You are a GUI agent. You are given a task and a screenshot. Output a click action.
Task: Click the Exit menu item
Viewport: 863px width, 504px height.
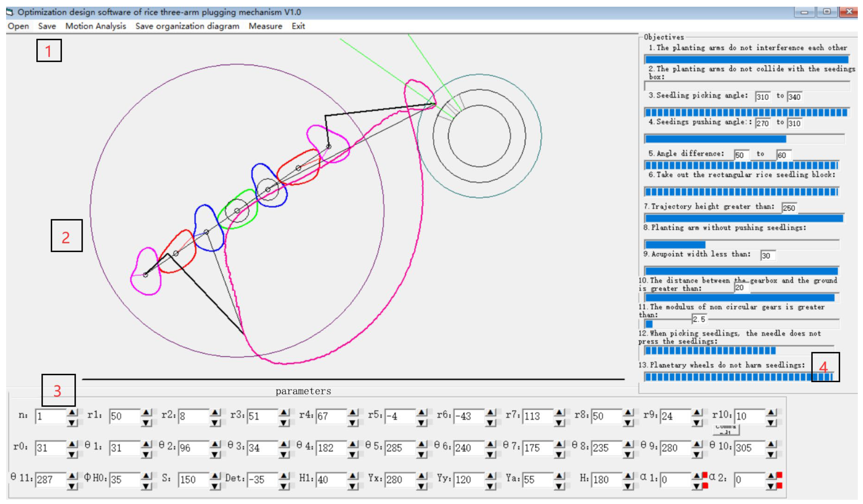point(298,26)
